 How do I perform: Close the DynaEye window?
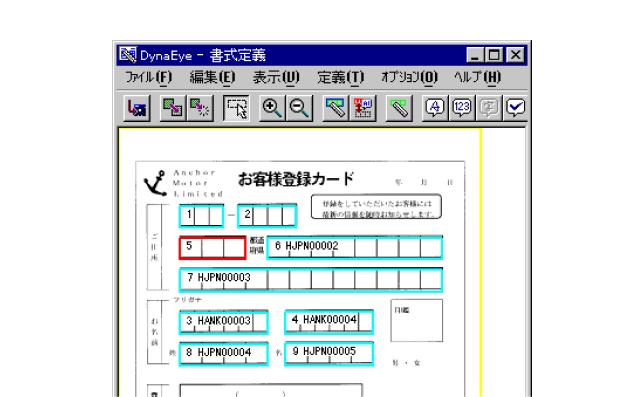pos(515,55)
